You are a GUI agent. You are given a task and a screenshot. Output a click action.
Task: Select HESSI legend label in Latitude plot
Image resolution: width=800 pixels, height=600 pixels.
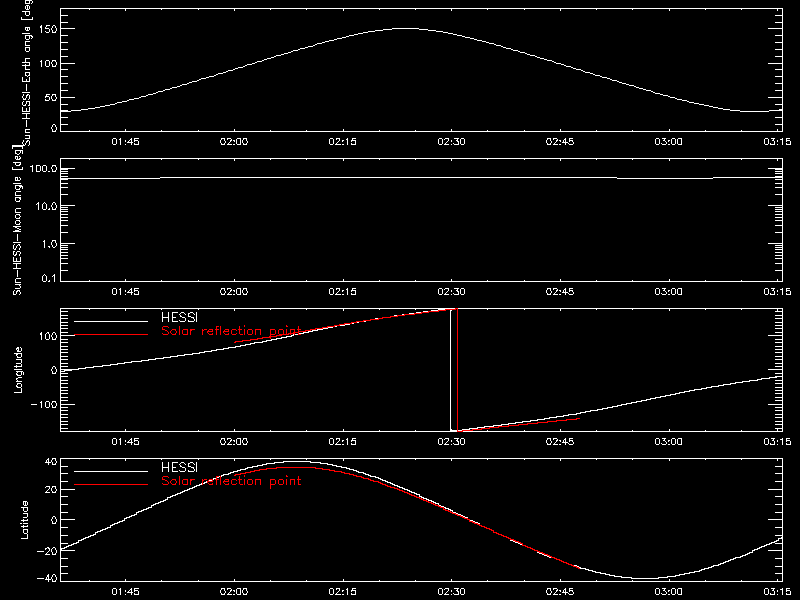tap(179, 467)
